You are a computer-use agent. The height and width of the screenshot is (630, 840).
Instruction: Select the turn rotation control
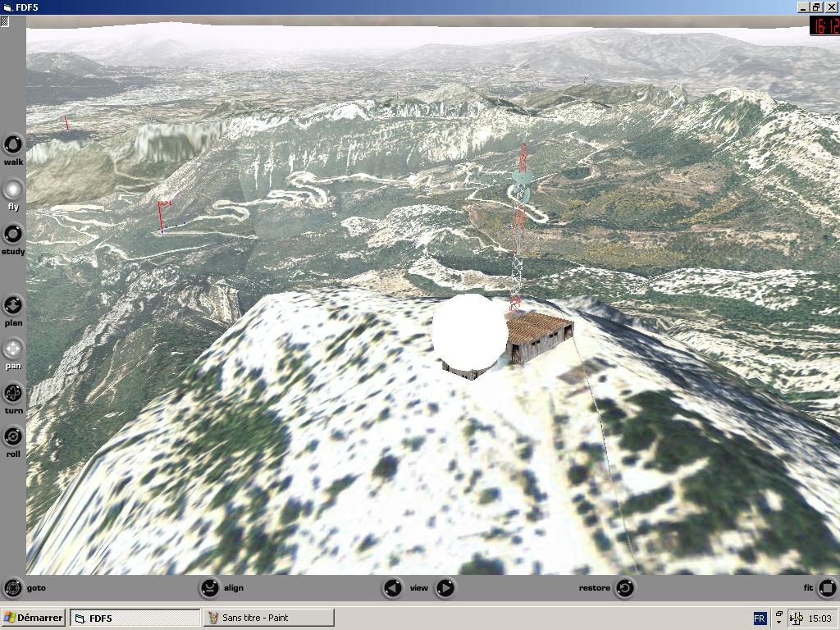[13, 393]
